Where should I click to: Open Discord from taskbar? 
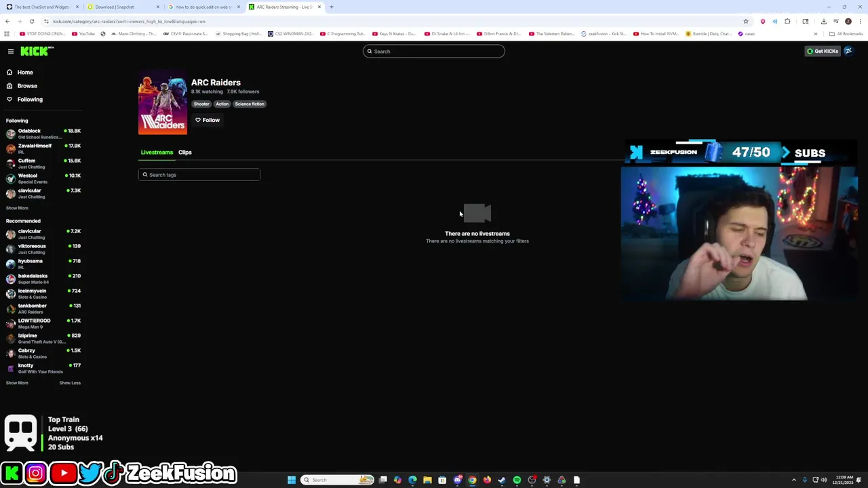coord(458,480)
